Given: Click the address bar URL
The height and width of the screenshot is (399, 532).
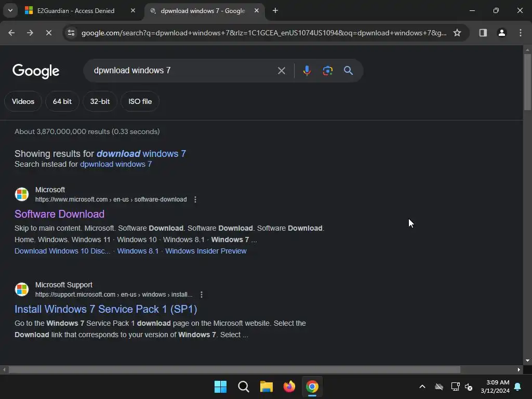Looking at the screenshot, I should (264, 33).
